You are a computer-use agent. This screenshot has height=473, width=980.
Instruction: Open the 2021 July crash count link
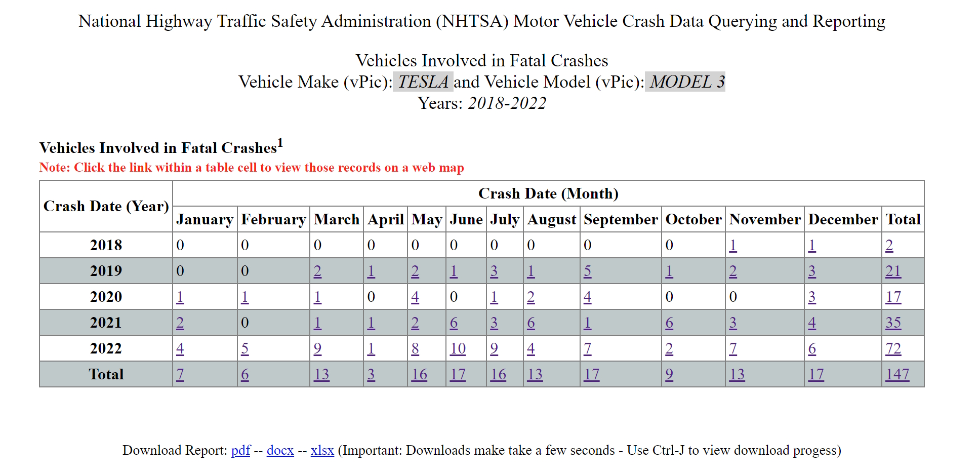pos(494,323)
